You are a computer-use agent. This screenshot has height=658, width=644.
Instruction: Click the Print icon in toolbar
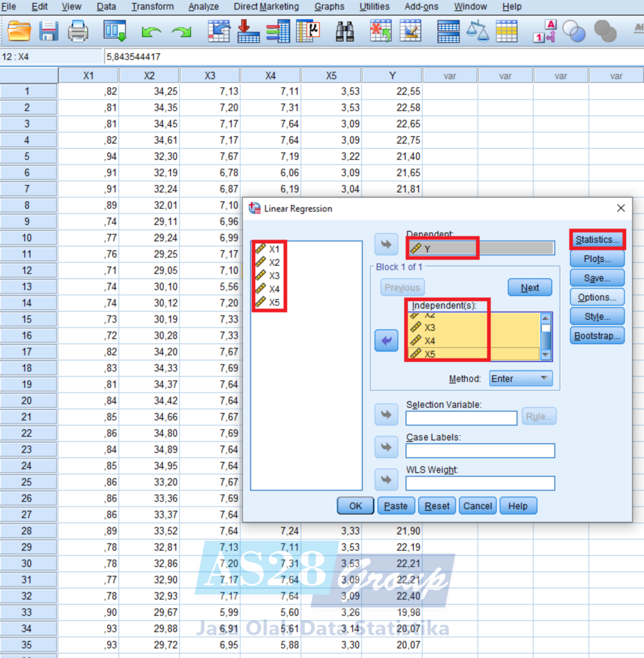pos(78,31)
